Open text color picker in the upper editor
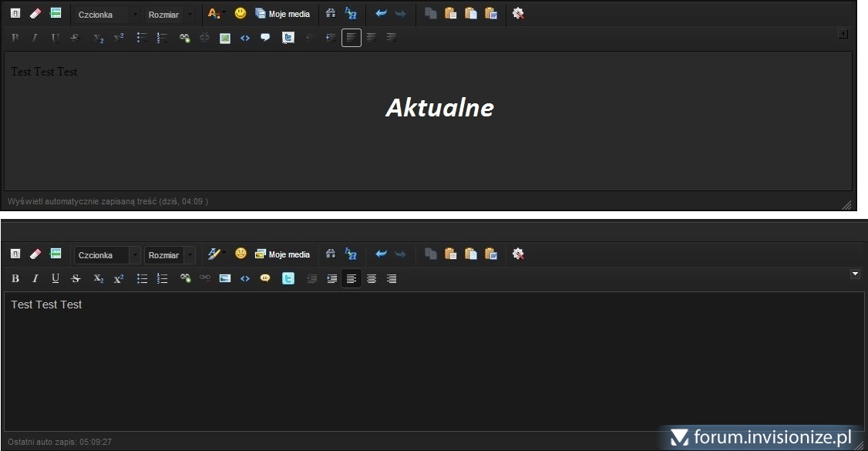This screenshot has height=451, width=868. [x=214, y=13]
